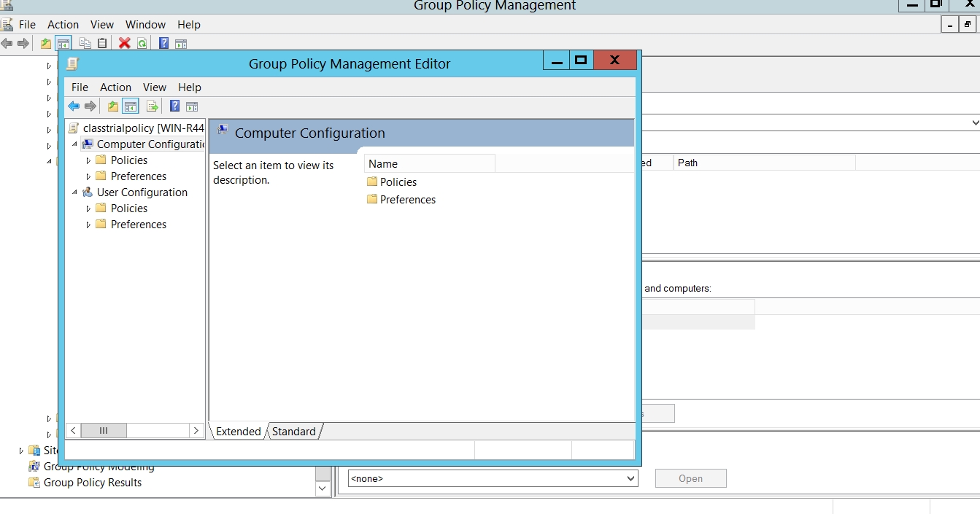
Task: Click Forward arrow in Group Policy Management toolbar
Action: [23, 43]
